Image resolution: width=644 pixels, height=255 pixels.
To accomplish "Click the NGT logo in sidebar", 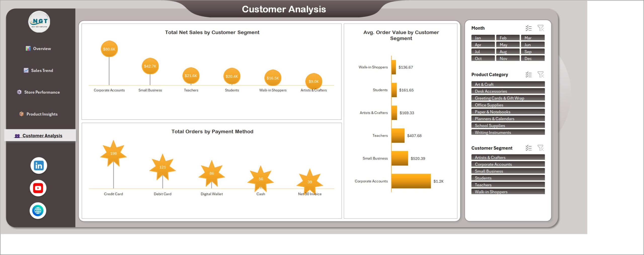I will [x=39, y=22].
